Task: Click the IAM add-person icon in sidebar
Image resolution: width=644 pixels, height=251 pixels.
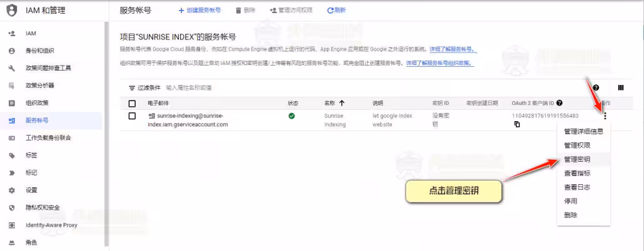Action: point(12,33)
